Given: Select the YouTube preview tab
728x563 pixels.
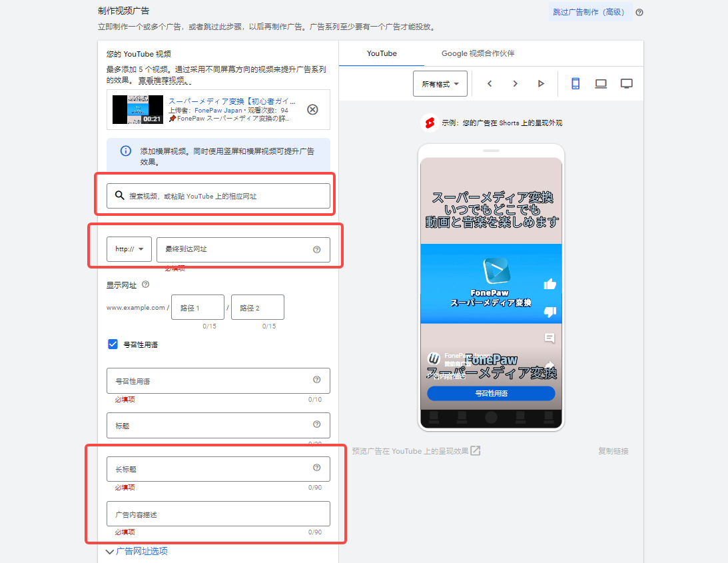Looking at the screenshot, I should [382, 53].
